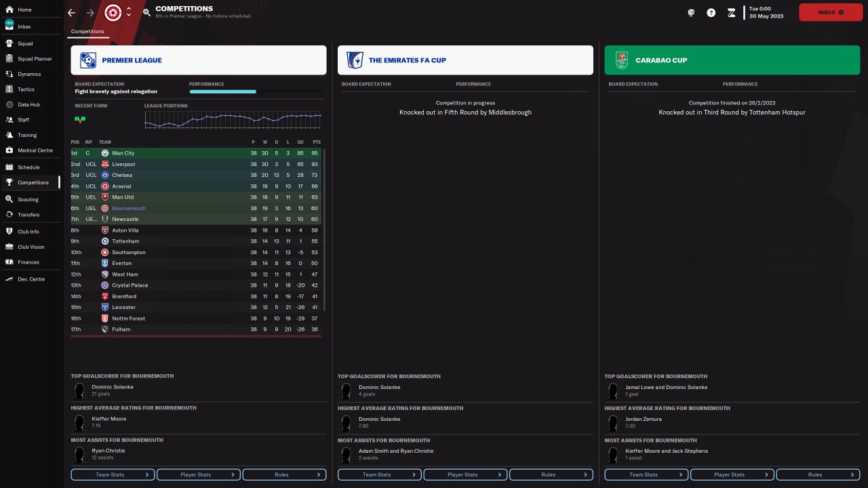Viewport: 868px width, 488px height.
Task: Expand Player Stats under the Emirates FA Cup
Action: point(465,474)
